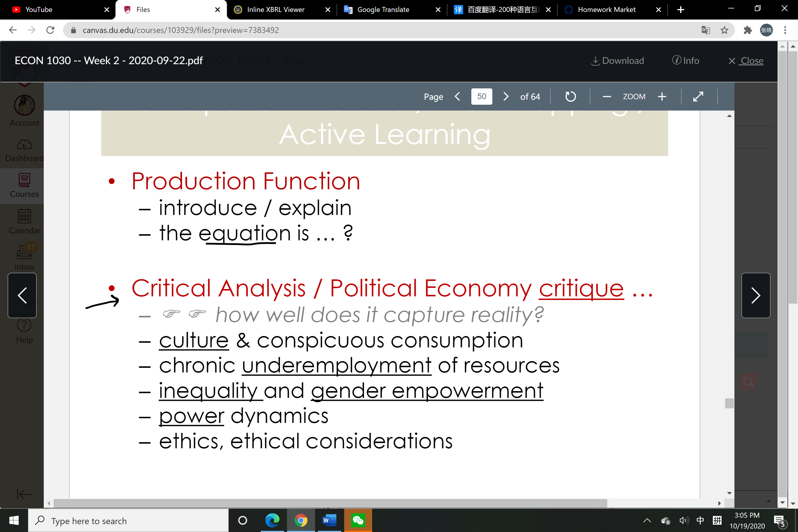Show file Info panel
Image resolution: width=798 pixels, height=532 pixels.
click(x=685, y=60)
